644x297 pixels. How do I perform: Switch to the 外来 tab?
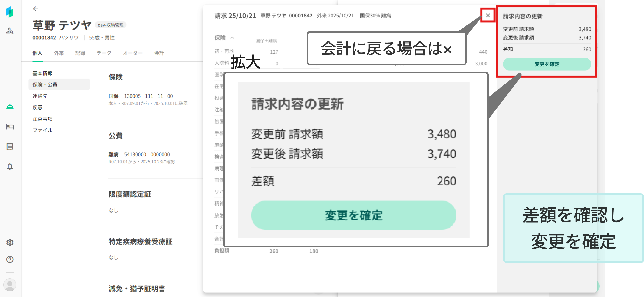tap(59, 53)
